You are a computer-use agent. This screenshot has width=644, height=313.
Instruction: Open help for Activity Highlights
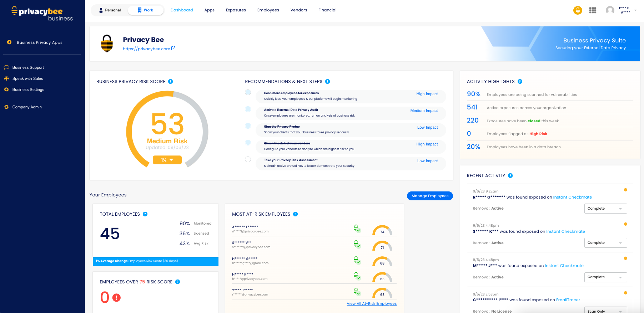520,82
